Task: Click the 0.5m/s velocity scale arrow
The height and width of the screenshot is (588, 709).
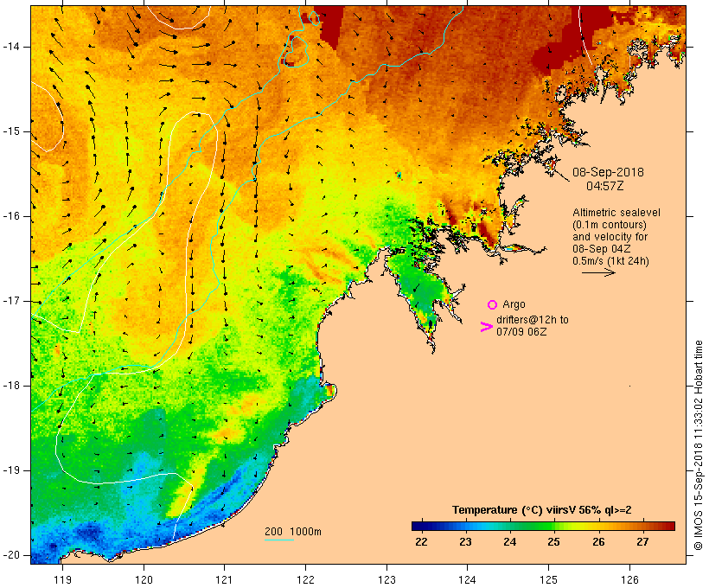Action: pyautogui.click(x=598, y=272)
